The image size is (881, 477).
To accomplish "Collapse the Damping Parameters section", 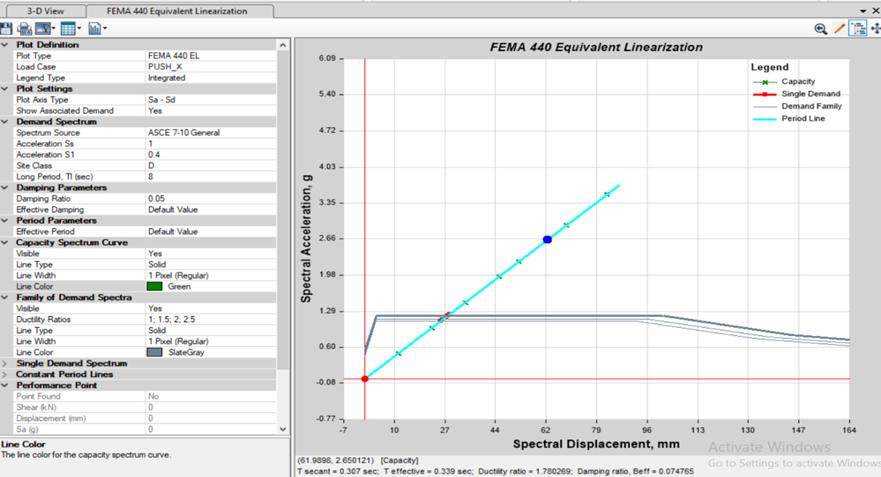I will tap(6, 188).
